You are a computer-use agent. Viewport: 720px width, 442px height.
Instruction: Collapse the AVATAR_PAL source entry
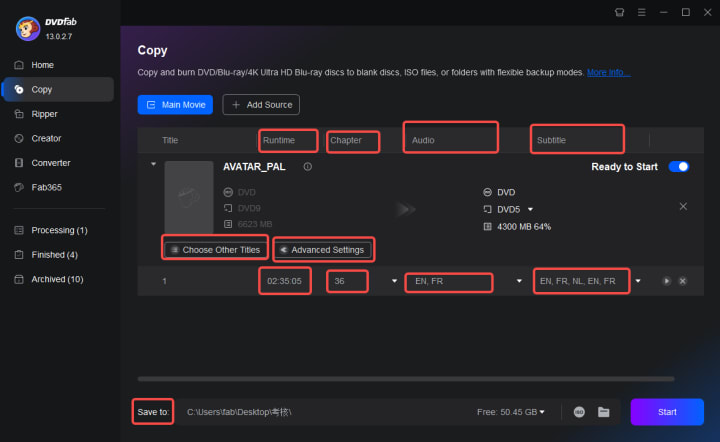coord(153,164)
